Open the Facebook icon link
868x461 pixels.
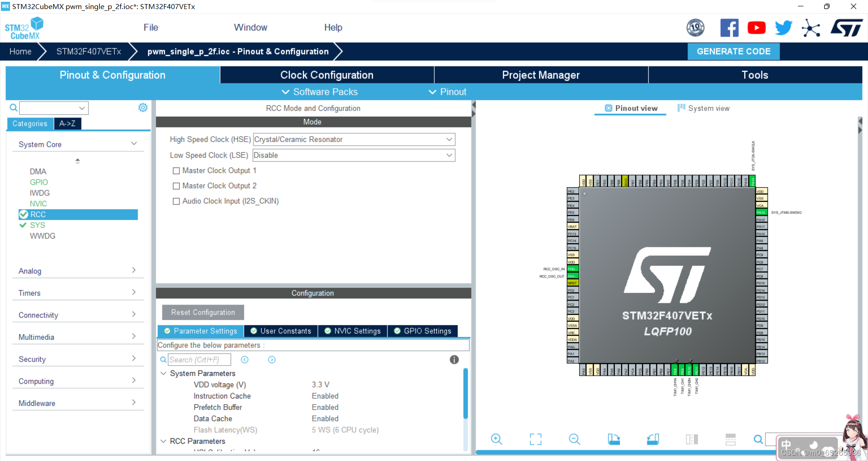click(x=729, y=28)
